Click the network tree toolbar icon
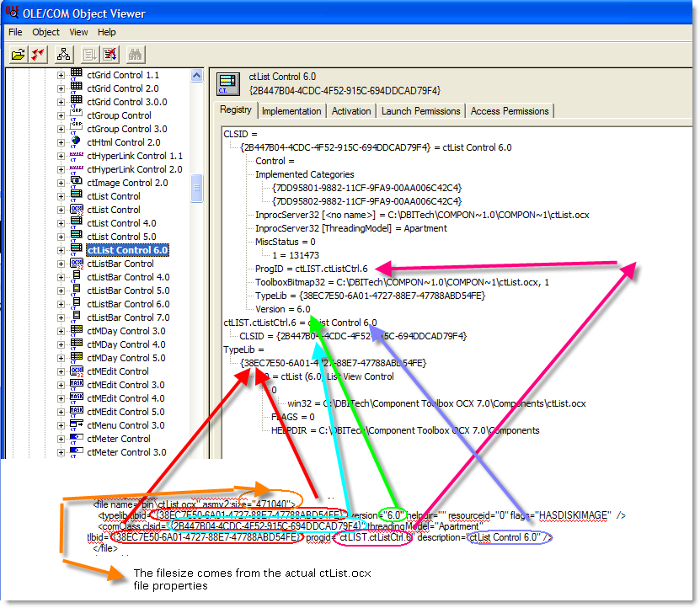Viewport: 700px width, 608px height. 63,55
